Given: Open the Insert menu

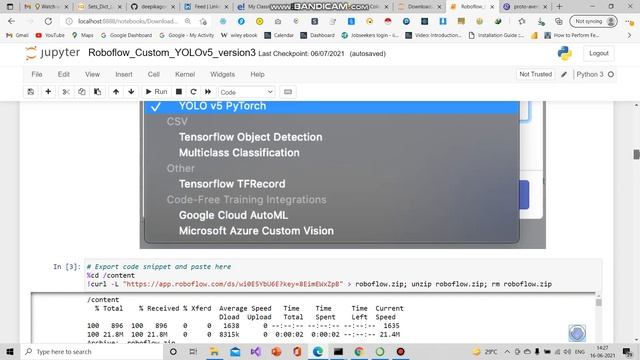Looking at the screenshot, I should click(x=124, y=74).
